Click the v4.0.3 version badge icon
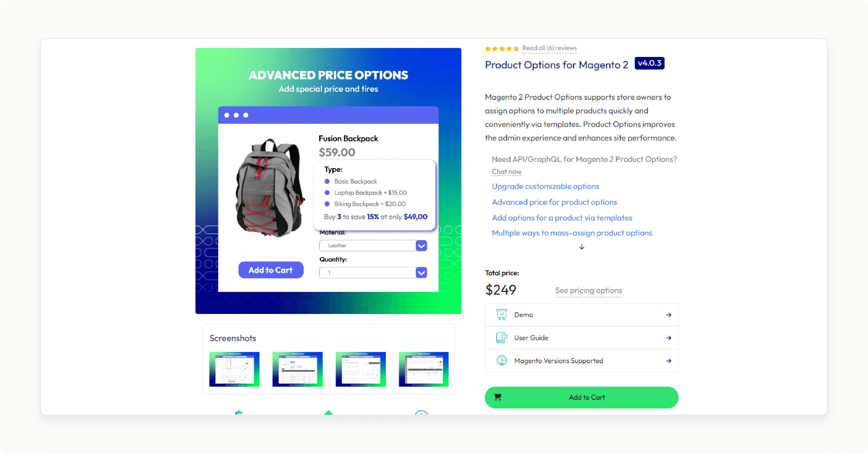 [649, 64]
